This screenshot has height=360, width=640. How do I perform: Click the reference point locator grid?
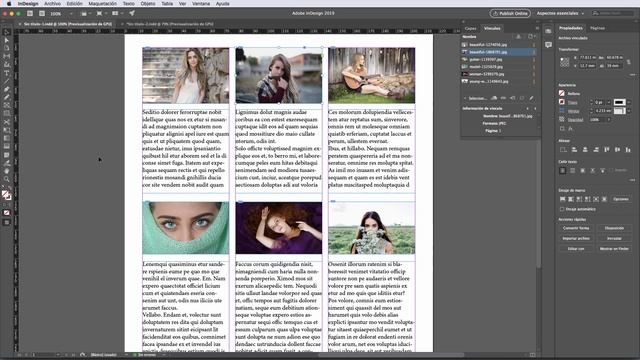pyautogui.click(x=564, y=62)
